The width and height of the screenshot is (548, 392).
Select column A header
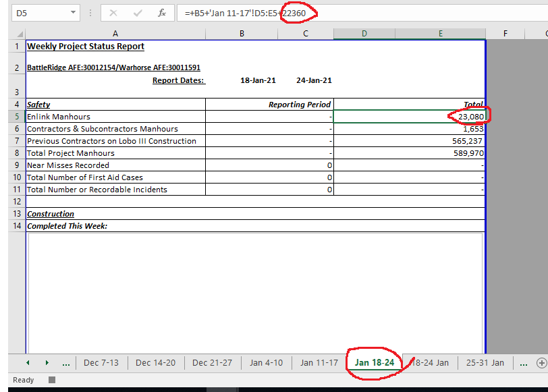(115, 34)
